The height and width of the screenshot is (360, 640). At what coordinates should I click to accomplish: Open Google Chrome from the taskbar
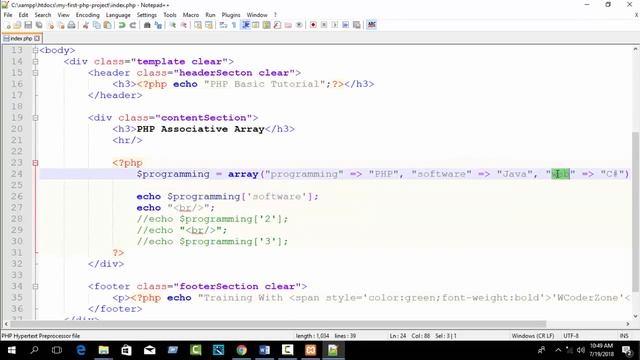pyautogui.click(x=242, y=350)
